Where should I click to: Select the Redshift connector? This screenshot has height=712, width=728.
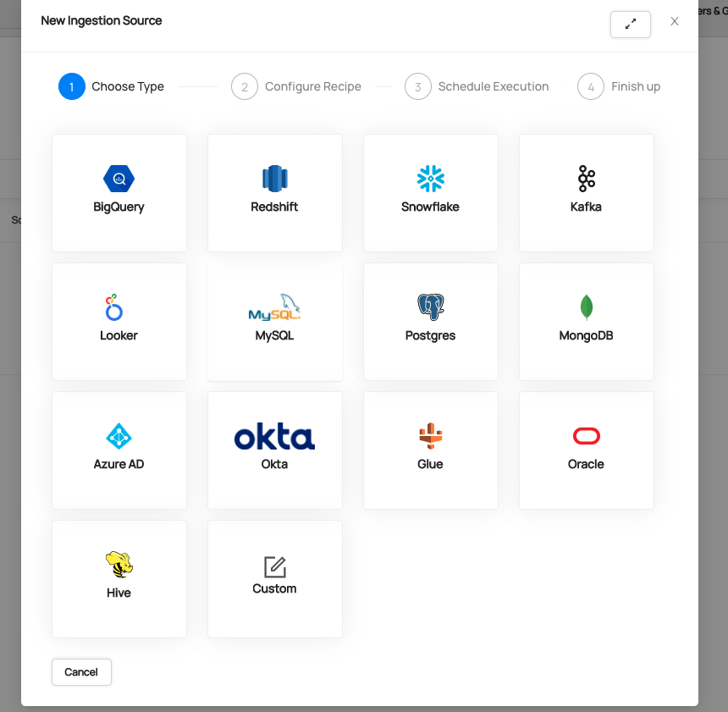click(274, 193)
